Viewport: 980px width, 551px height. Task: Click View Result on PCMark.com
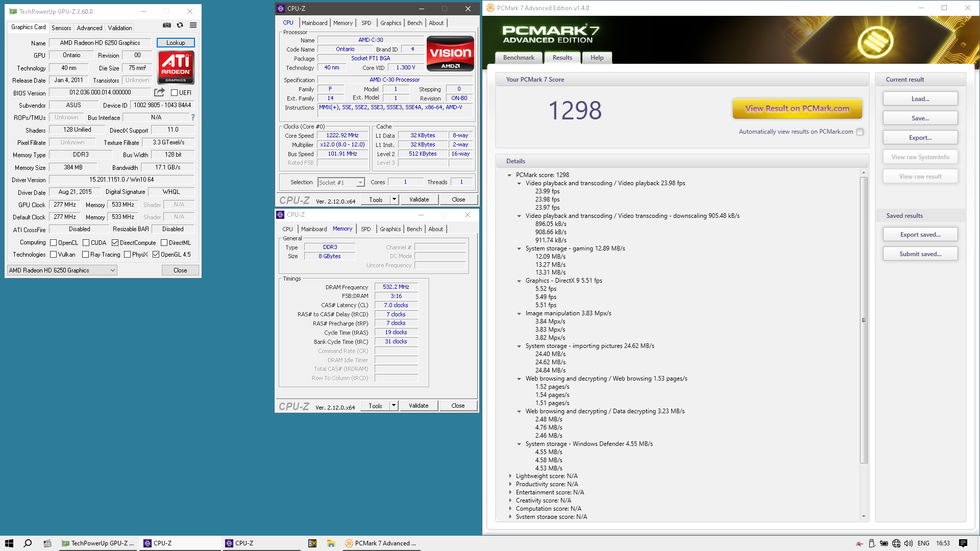[797, 108]
